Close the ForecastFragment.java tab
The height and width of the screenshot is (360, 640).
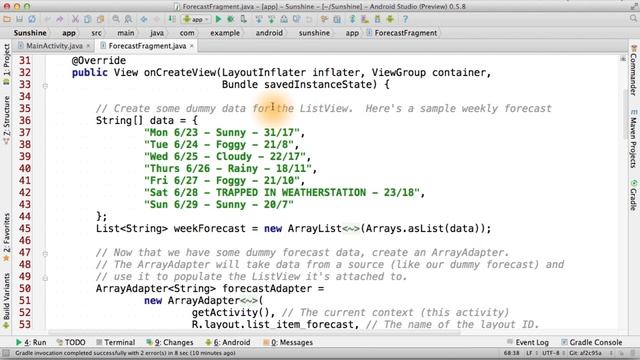tap(191, 46)
